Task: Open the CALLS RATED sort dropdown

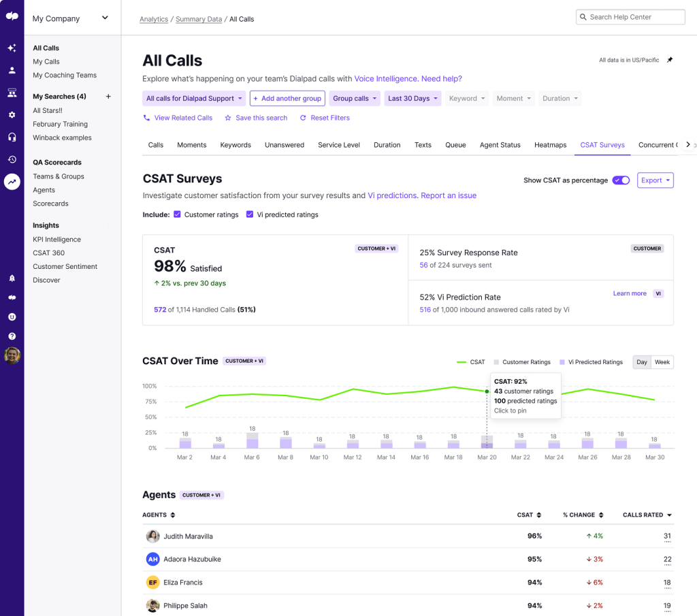Action: click(x=646, y=515)
